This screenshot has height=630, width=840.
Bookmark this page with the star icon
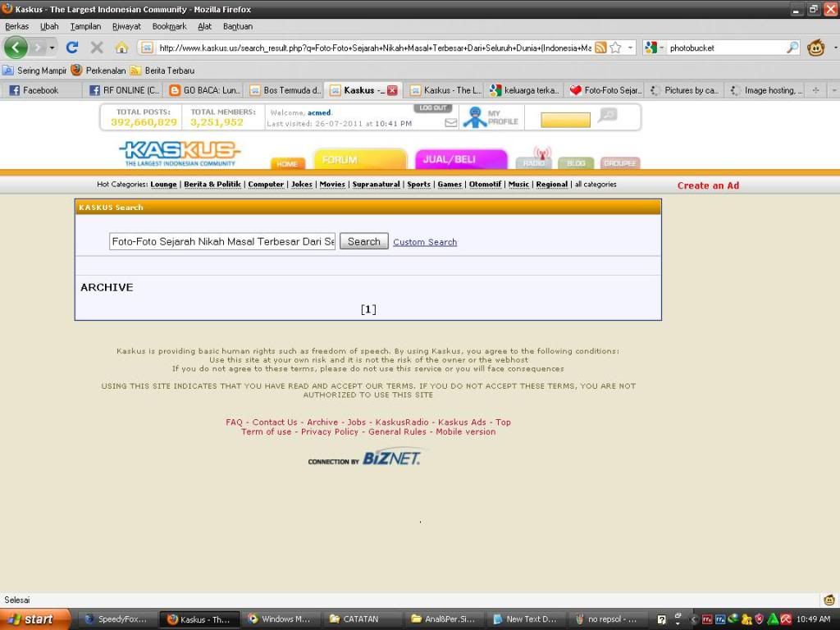coord(615,48)
